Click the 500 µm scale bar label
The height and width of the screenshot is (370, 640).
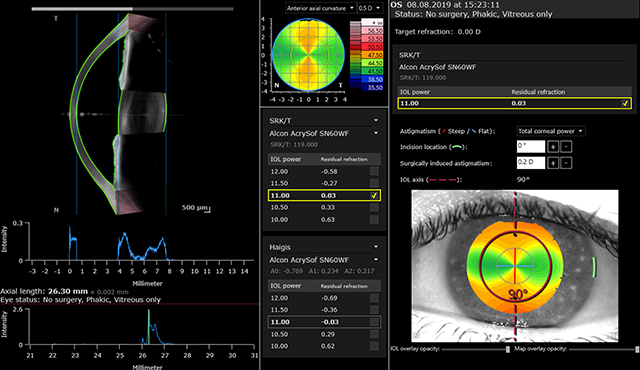pos(194,208)
